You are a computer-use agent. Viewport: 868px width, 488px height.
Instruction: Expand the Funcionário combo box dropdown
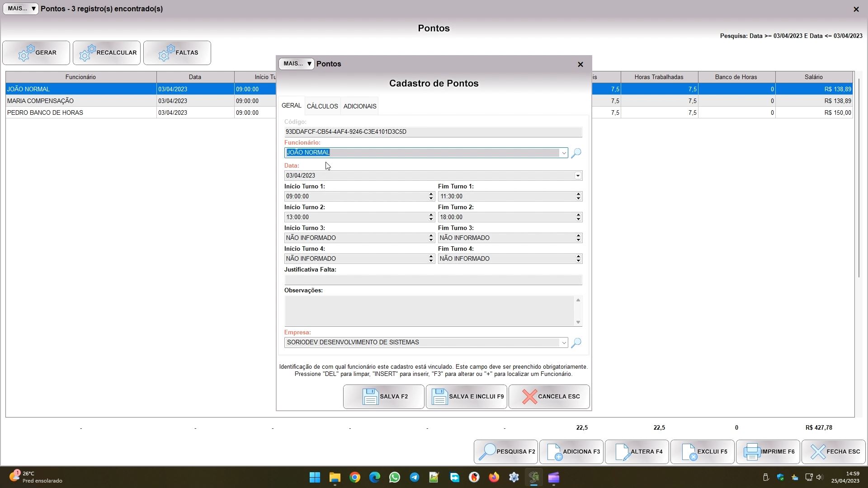(564, 153)
